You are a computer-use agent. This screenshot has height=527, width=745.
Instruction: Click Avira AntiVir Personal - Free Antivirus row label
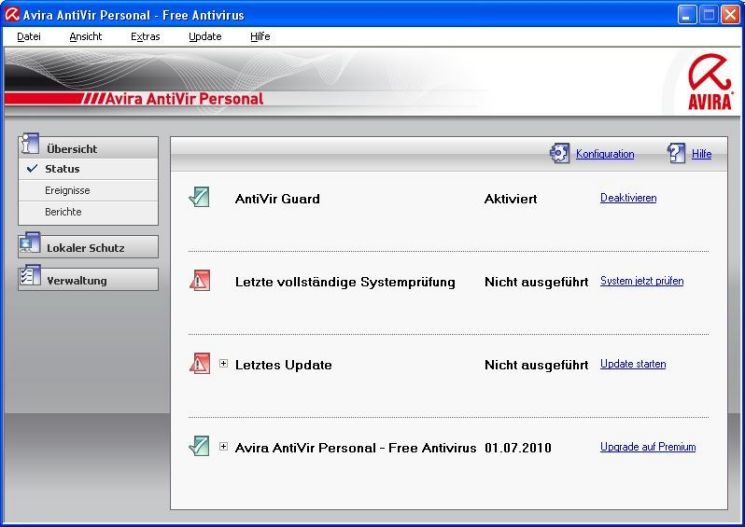355,448
